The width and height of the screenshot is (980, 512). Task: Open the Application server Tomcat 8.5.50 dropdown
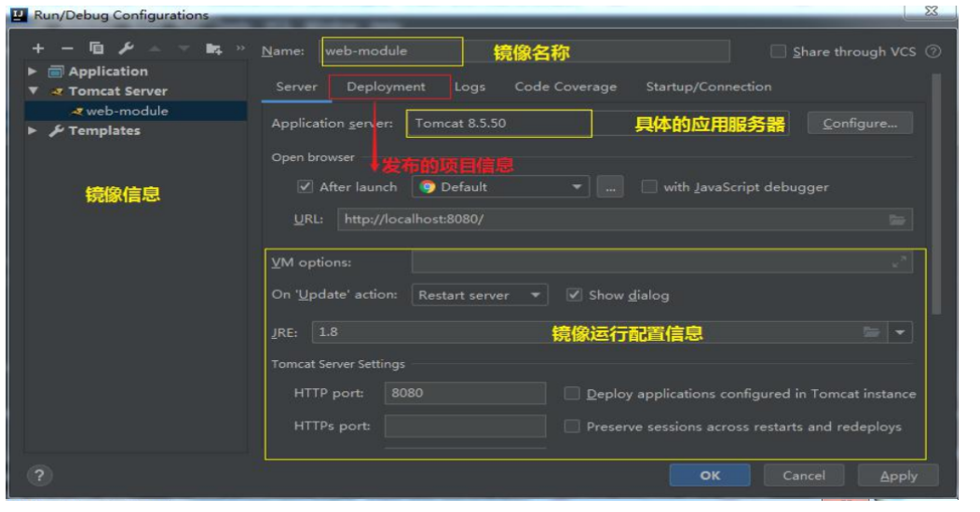point(597,123)
